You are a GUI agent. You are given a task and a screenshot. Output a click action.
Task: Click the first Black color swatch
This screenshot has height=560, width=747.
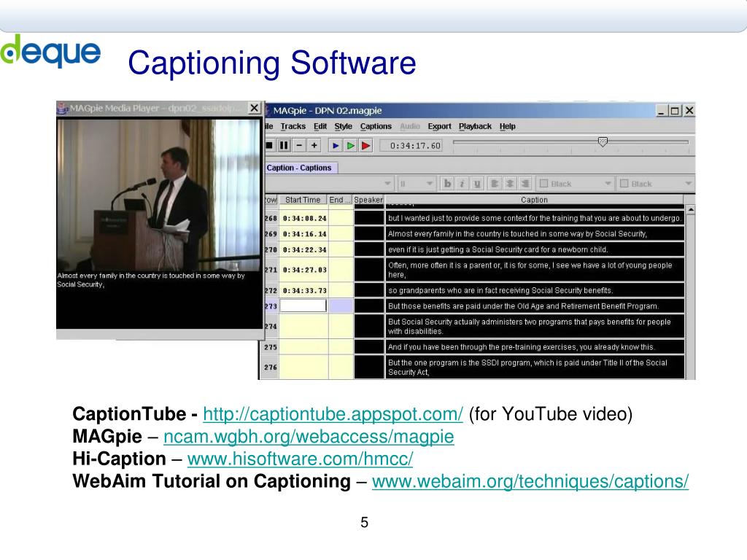coord(543,184)
